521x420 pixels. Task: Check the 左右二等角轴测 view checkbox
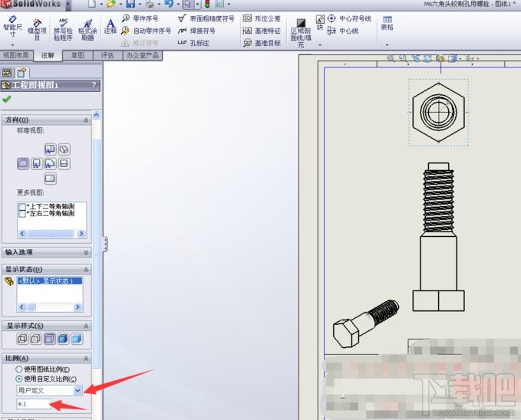[x=22, y=214]
